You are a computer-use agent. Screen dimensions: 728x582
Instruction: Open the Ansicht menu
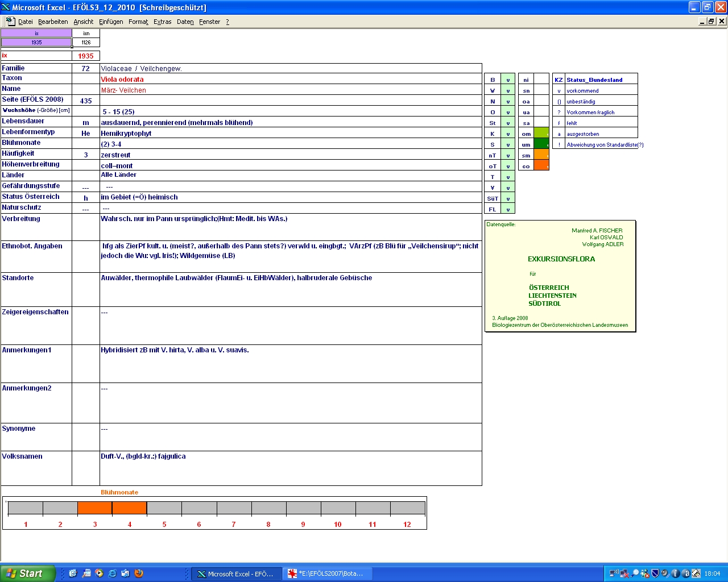(x=83, y=22)
